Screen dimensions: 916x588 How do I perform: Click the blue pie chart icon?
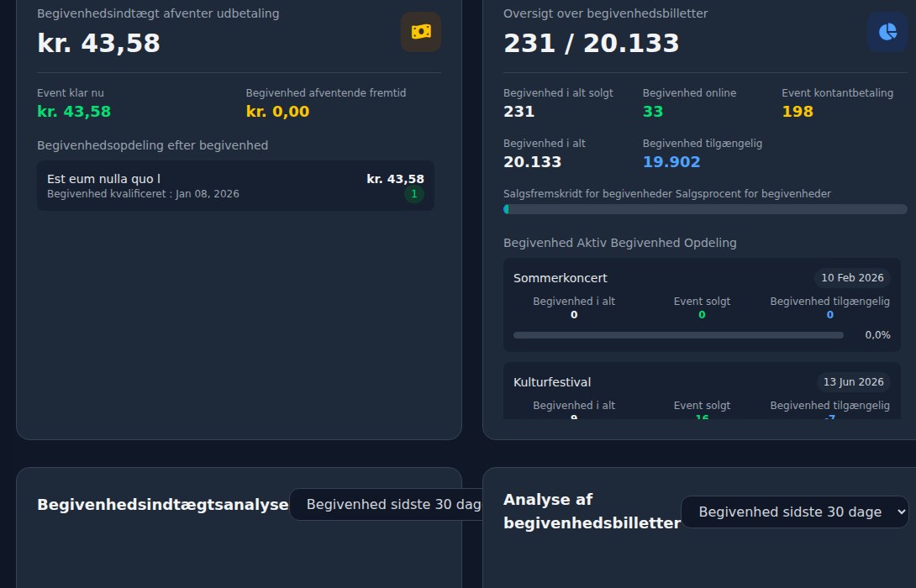tap(887, 32)
